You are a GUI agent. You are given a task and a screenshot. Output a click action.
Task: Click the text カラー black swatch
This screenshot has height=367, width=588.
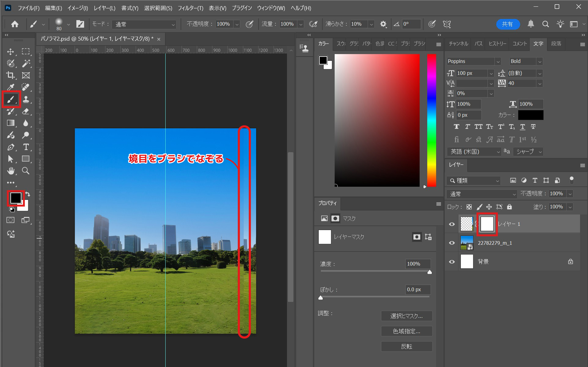pyautogui.click(x=531, y=115)
